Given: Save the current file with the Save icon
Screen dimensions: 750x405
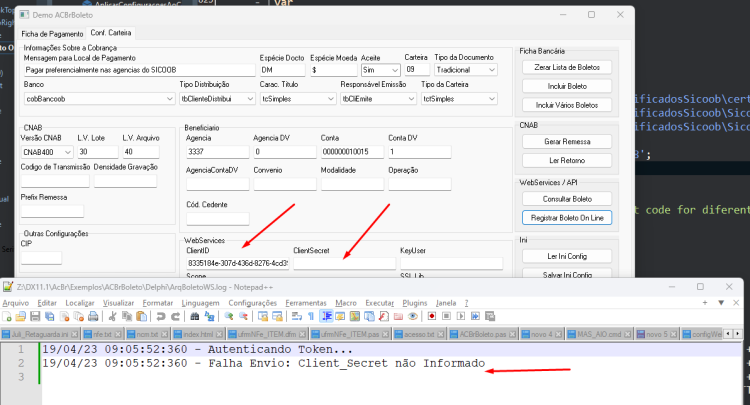Looking at the screenshot, I should pos(35,317).
